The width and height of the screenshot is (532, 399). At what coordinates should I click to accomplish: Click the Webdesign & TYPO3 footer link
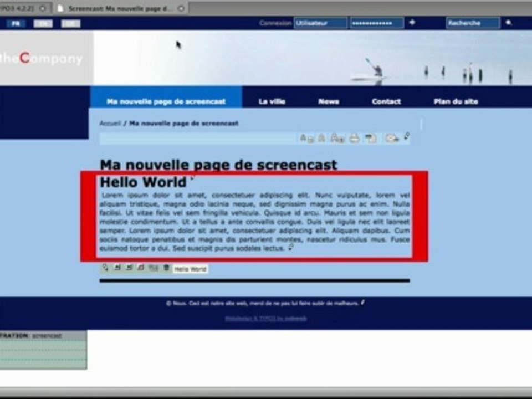coord(266,318)
